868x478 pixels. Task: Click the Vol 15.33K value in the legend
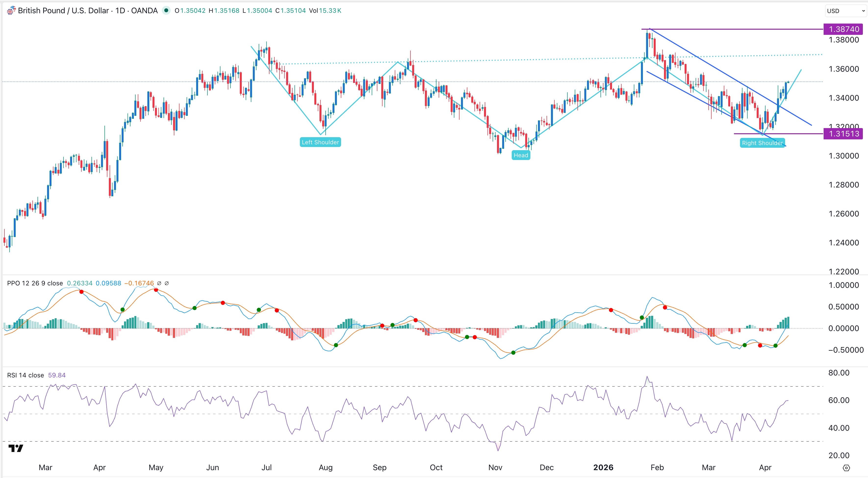click(x=326, y=11)
